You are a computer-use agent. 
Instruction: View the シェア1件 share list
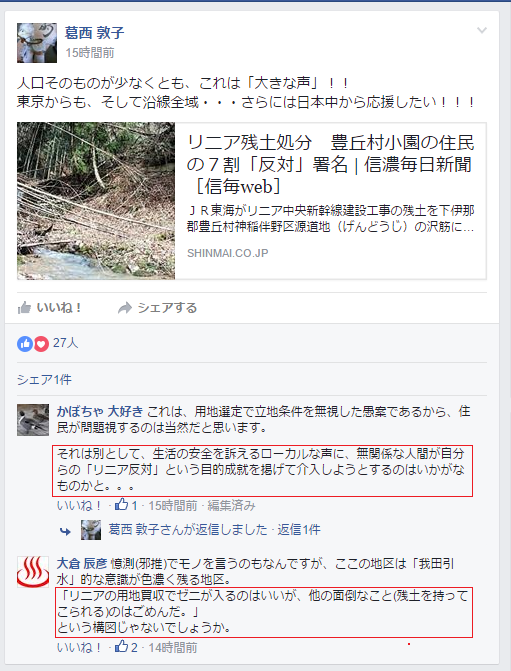coord(45,380)
